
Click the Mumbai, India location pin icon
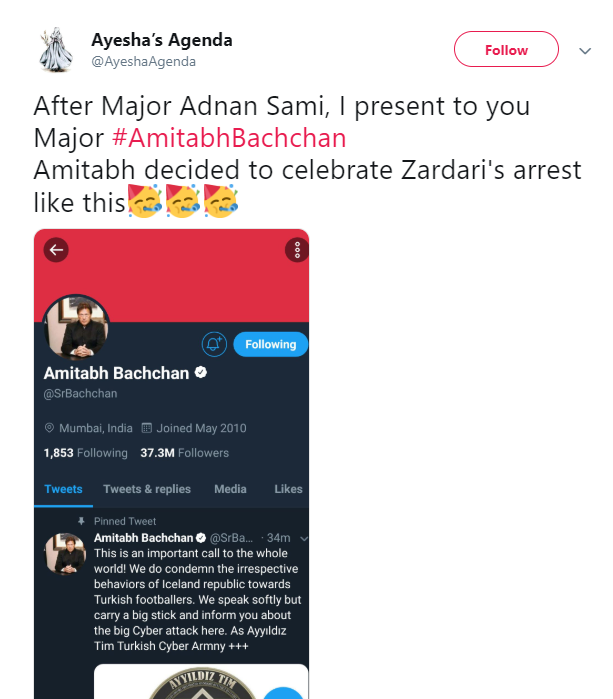click(49, 428)
